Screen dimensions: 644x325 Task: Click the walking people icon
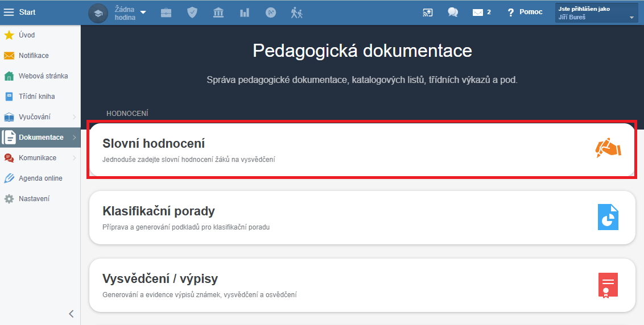(296, 13)
